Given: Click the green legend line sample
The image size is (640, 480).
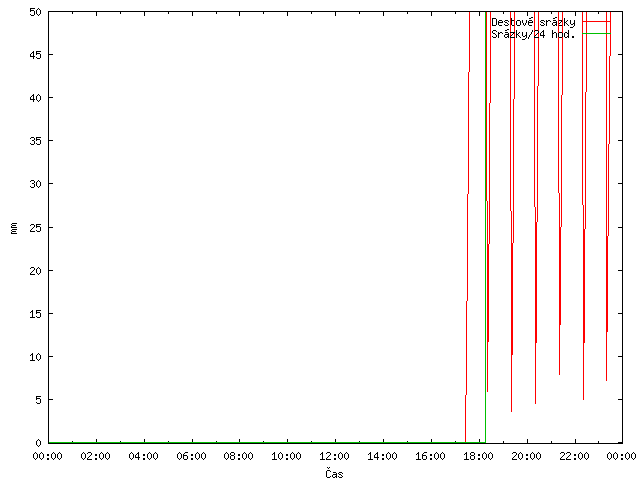Looking at the screenshot, I should (596, 33).
